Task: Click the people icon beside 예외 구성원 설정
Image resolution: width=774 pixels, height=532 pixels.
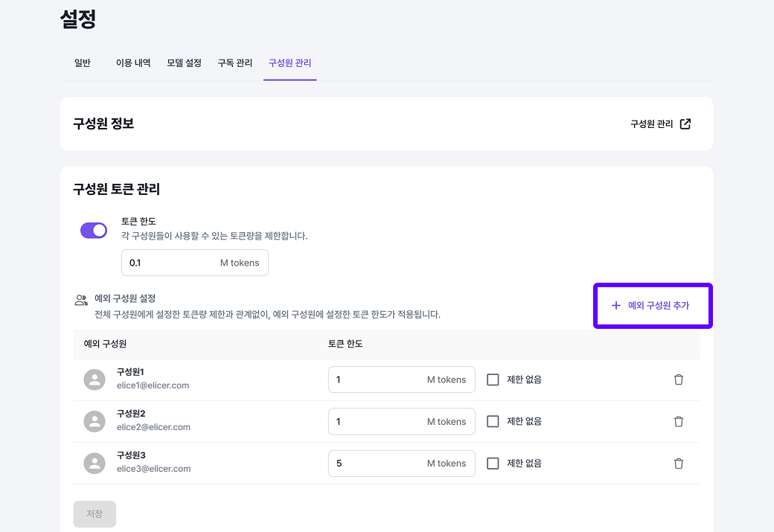Action: [82, 298]
